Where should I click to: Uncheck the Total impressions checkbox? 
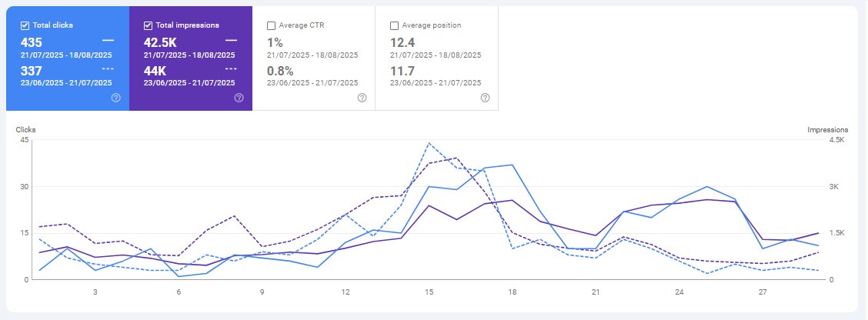[148, 25]
